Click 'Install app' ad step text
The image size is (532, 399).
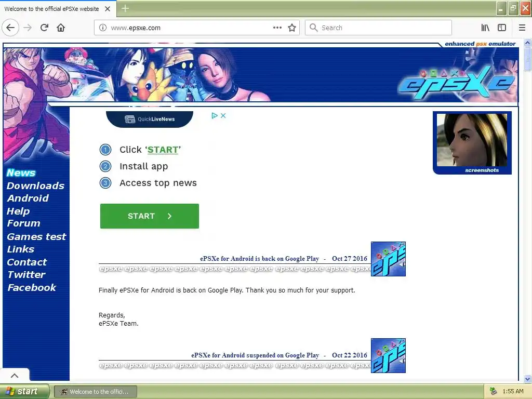pyautogui.click(x=144, y=167)
